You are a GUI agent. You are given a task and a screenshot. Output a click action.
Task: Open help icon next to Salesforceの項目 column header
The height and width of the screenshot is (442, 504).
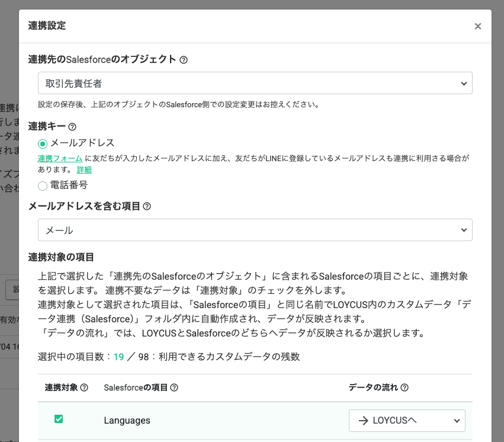coord(174,387)
